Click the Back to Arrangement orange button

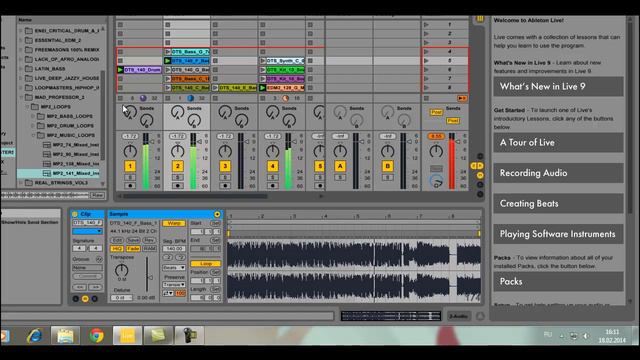pyautogui.click(x=462, y=98)
